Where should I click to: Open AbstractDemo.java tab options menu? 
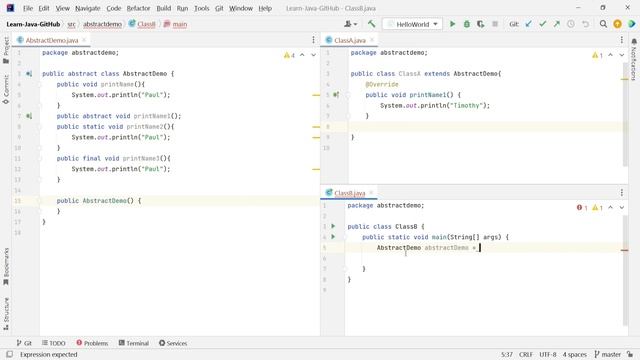point(313,40)
